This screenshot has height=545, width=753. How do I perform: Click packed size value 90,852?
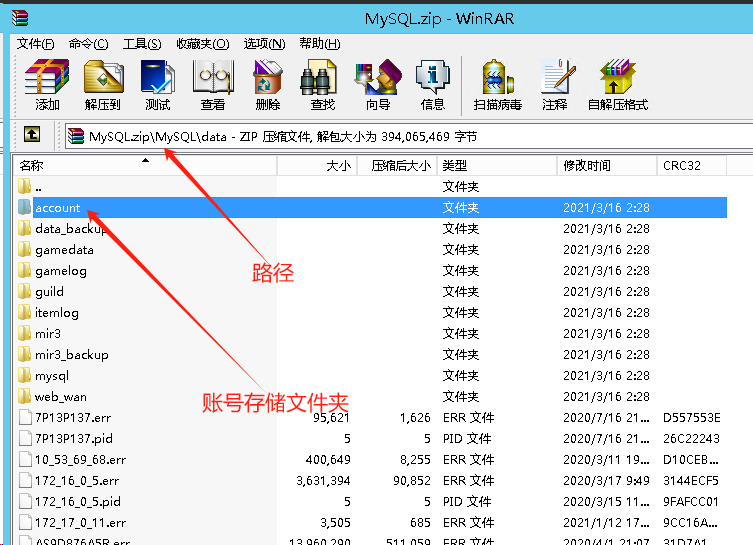tap(412, 481)
